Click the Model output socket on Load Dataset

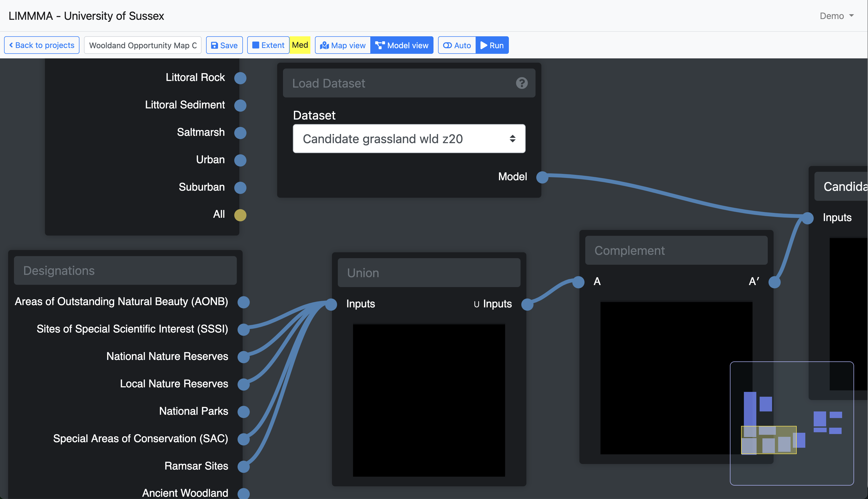coord(542,177)
